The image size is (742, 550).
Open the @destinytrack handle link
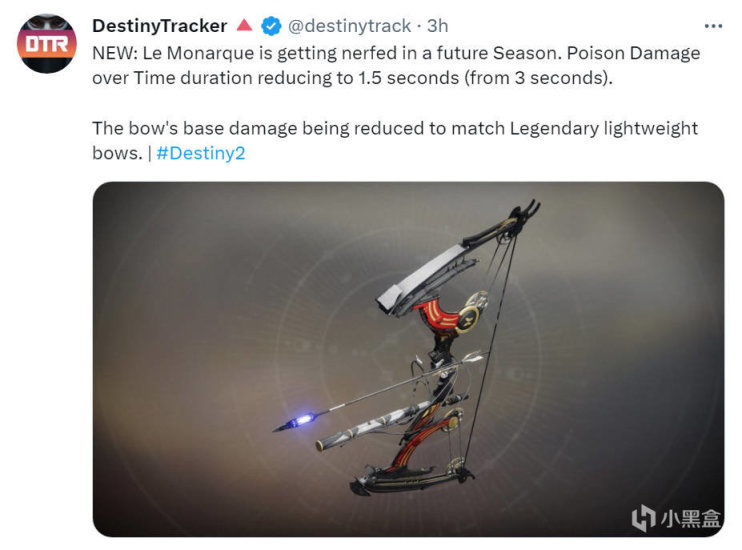click(x=349, y=26)
